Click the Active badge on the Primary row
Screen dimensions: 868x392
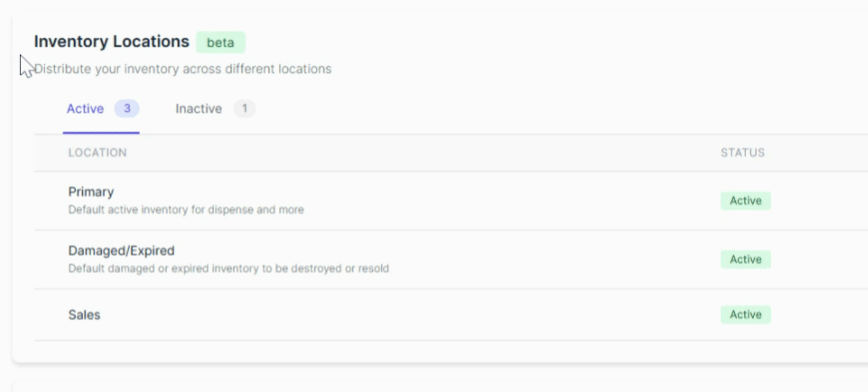click(745, 201)
